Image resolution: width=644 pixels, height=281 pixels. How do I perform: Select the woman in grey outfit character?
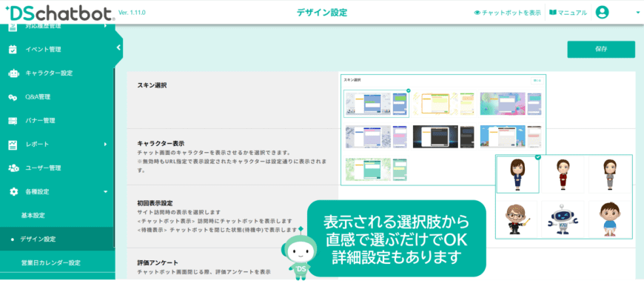click(x=610, y=174)
